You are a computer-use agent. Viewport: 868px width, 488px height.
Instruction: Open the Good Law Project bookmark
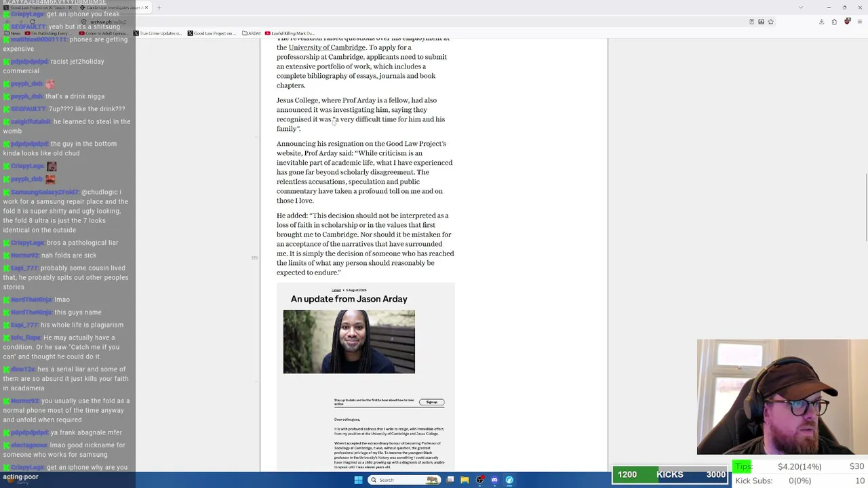212,33
